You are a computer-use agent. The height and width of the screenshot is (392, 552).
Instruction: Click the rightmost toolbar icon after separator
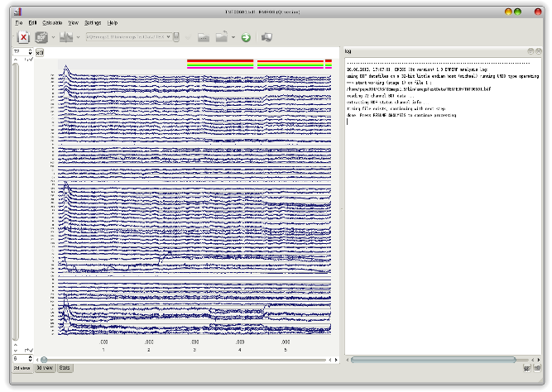[x=266, y=37]
